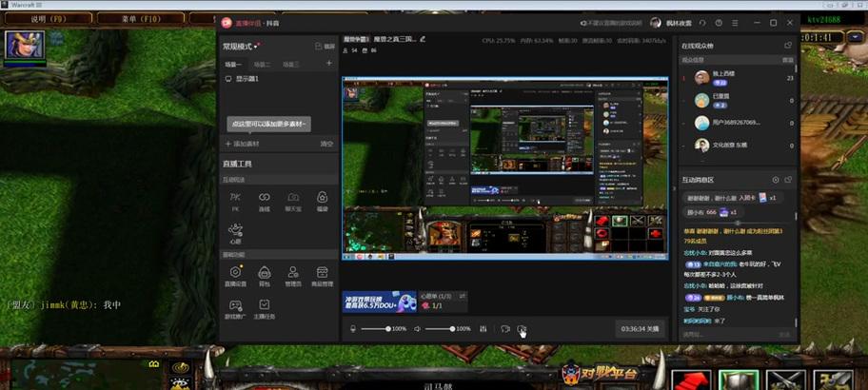
Task: Open the hamburger menu in title bar
Action: click(735, 23)
